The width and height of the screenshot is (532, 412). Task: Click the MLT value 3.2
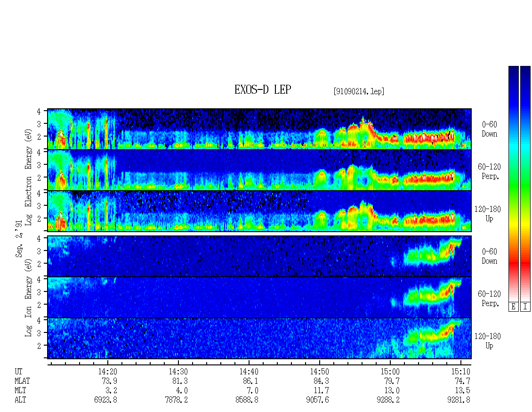[111, 391]
